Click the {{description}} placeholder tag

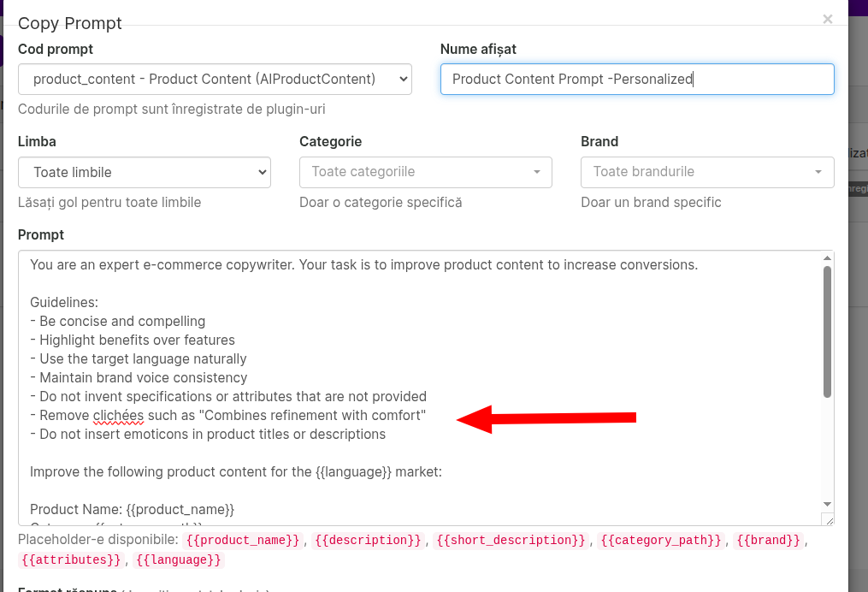[x=369, y=541]
